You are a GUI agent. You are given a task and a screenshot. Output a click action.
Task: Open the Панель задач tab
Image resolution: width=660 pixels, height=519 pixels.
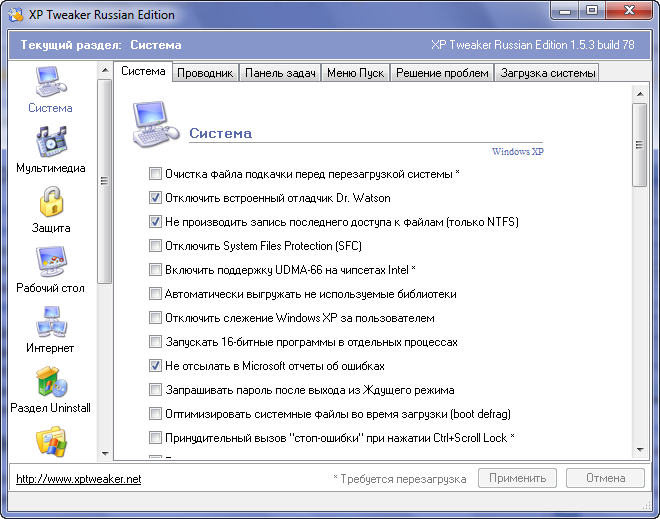[x=280, y=73]
